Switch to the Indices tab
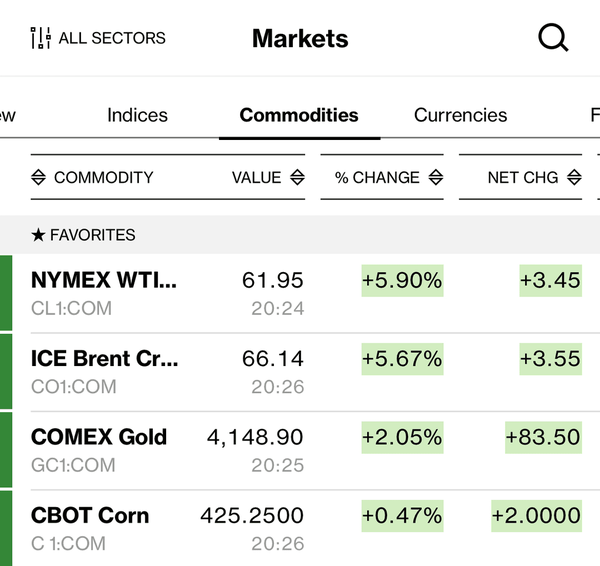Image resolution: width=600 pixels, height=566 pixels. (137, 115)
